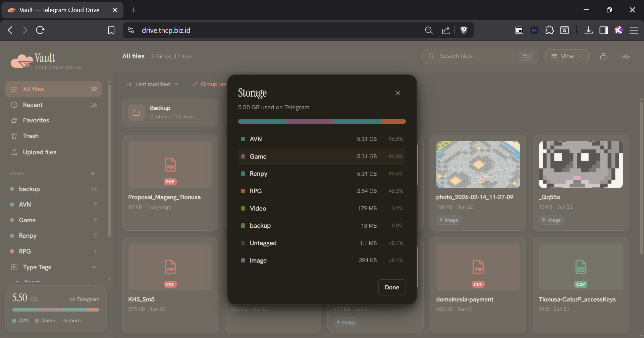Select the Video storage row

[322, 208]
